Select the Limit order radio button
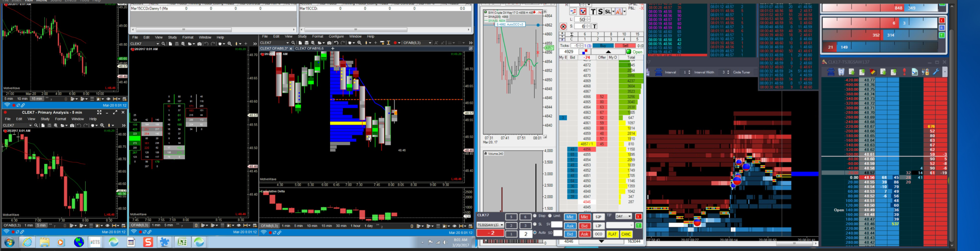The height and width of the screenshot is (251, 980). (550, 216)
